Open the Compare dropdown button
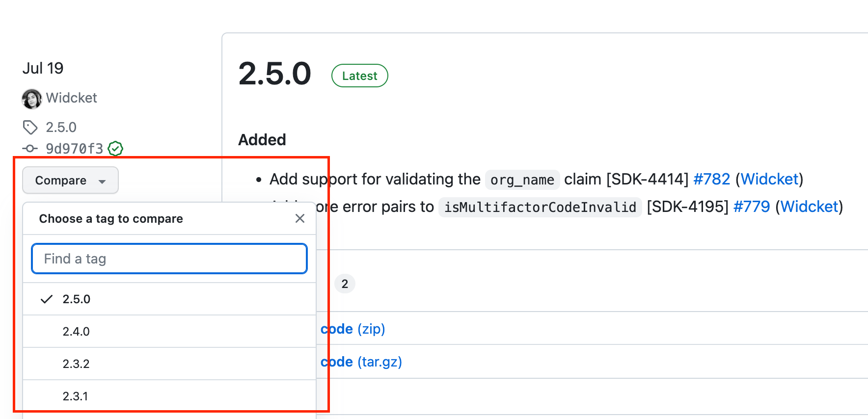The height and width of the screenshot is (419, 868). [x=70, y=180]
